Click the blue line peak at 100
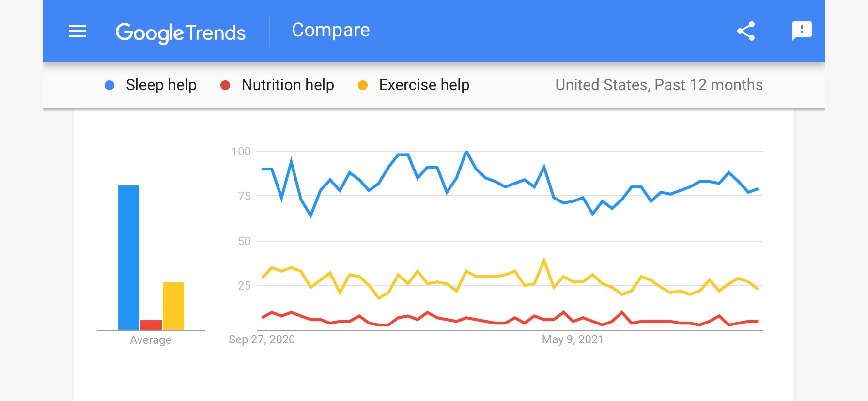Image resolution: width=868 pixels, height=401 pixels. (466, 152)
